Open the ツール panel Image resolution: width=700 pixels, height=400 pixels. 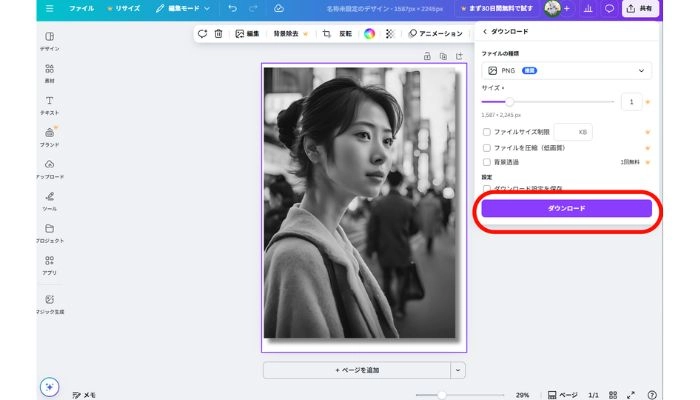(50, 201)
